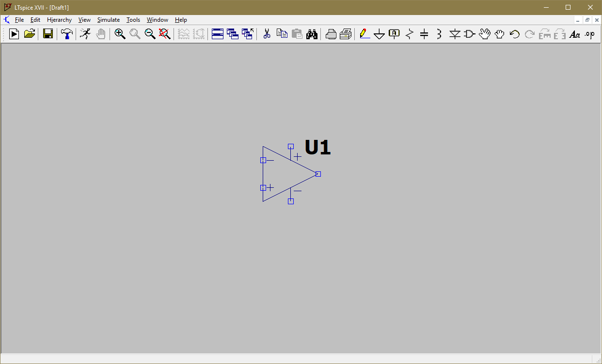This screenshot has width=602, height=364.
Task: Add a SPICE directive with .op
Action: tap(589, 34)
